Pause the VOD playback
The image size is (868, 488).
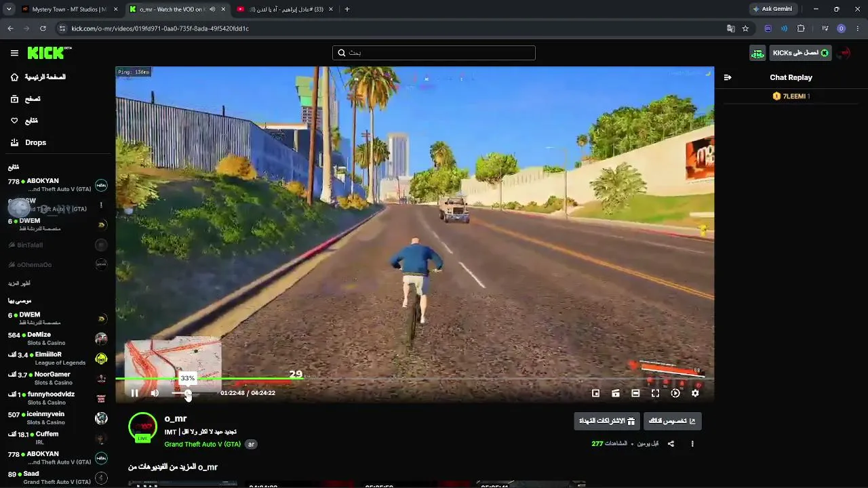134,393
